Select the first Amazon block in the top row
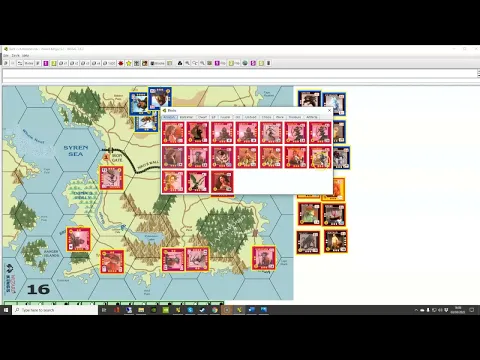The width and height of the screenshot is (480, 360). (x=173, y=133)
